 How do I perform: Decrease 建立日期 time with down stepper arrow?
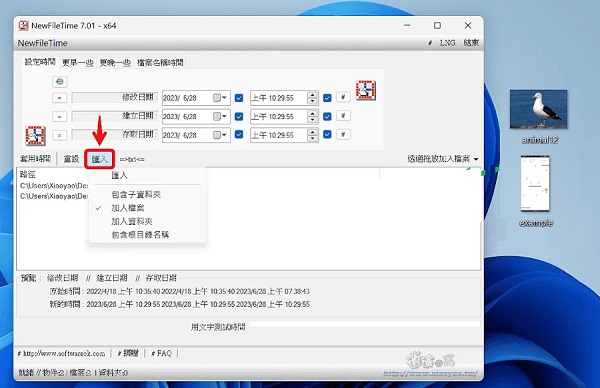coord(313,119)
